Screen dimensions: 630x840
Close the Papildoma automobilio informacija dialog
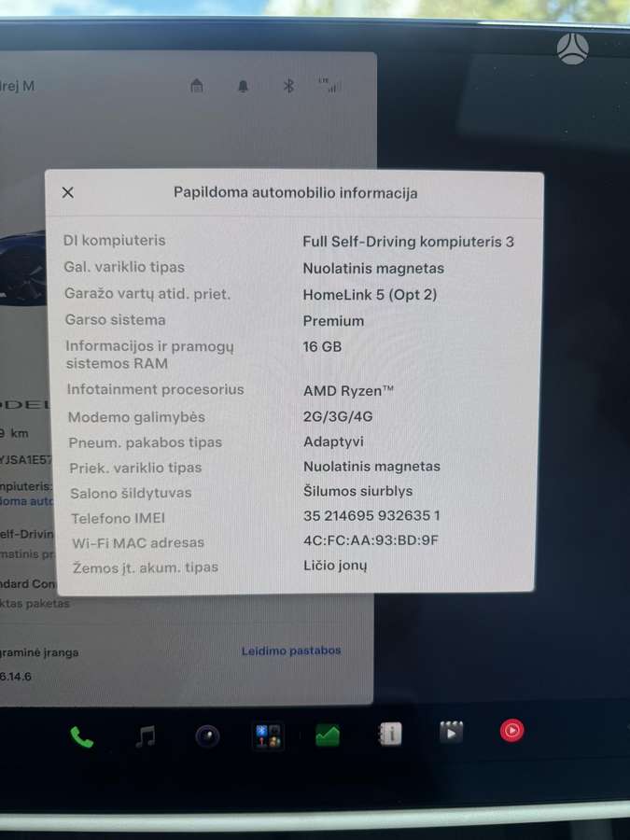pyautogui.click(x=67, y=192)
